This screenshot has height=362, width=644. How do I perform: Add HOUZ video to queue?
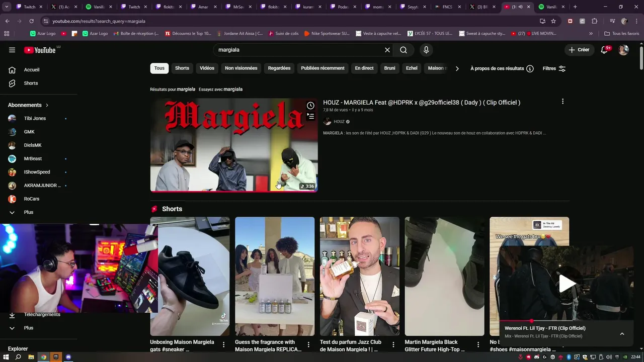click(x=310, y=117)
